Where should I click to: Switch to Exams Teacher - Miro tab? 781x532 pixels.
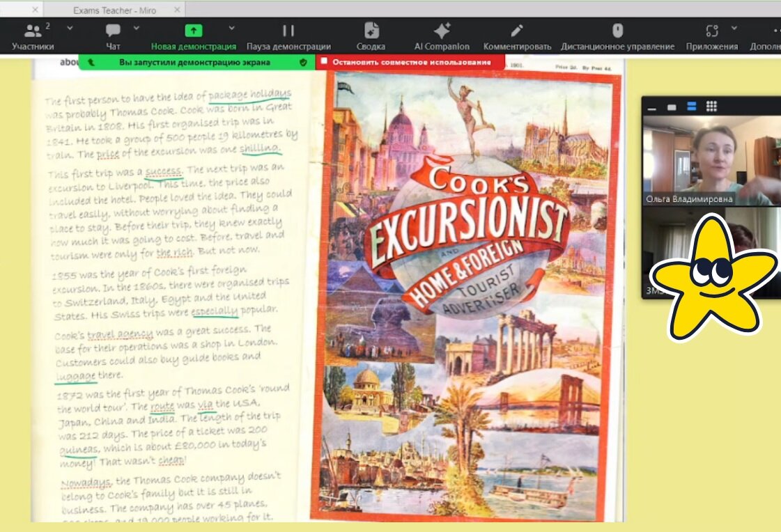tap(114, 10)
